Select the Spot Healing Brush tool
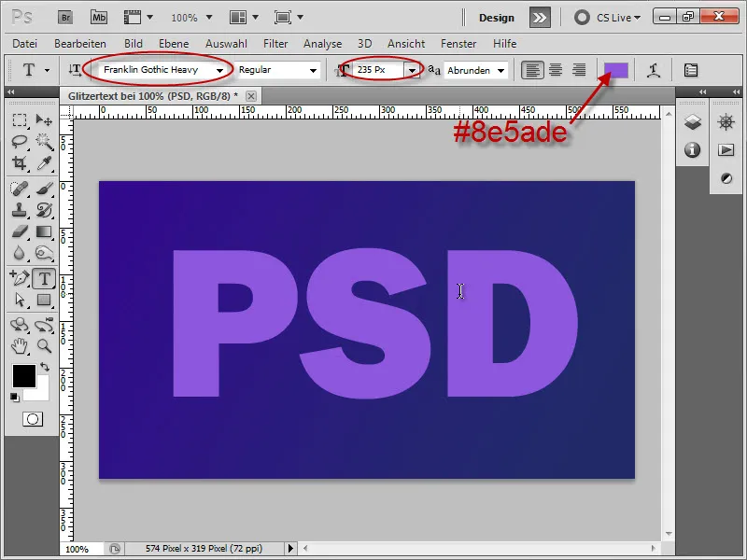 coord(20,189)
